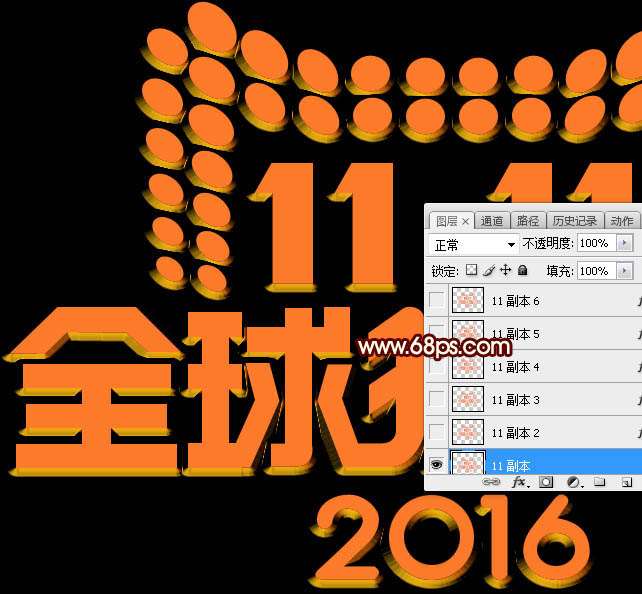This screenshot has width=642, height=594.
Task: Click the lock position move icon
Action: pyautogui.click(x=505, y=271)
